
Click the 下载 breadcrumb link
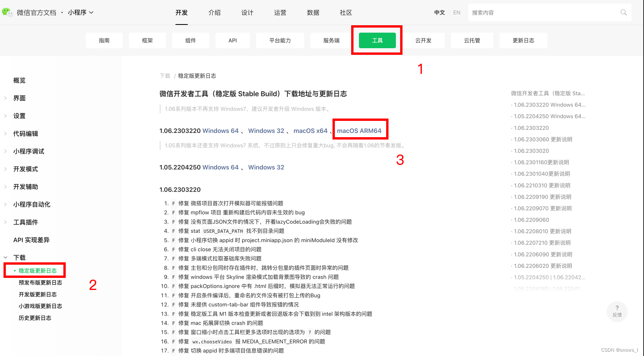pos(165,76)
